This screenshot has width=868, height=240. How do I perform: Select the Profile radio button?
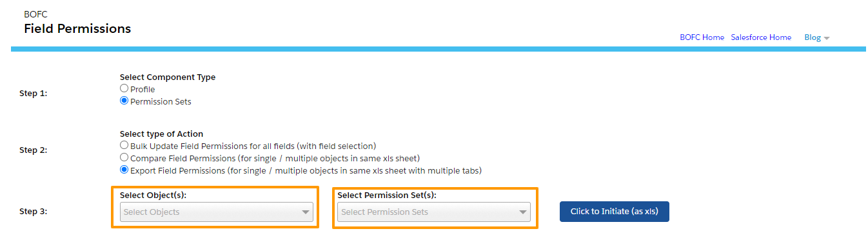coord(124,88)
